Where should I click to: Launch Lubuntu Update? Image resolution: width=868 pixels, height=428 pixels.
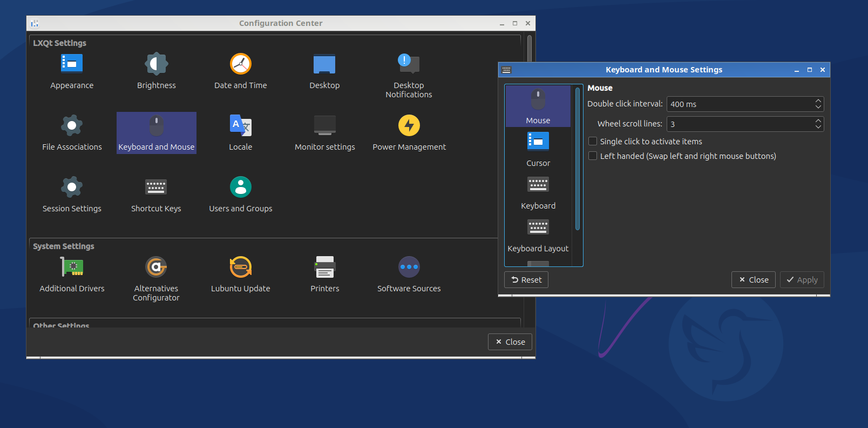240,274
